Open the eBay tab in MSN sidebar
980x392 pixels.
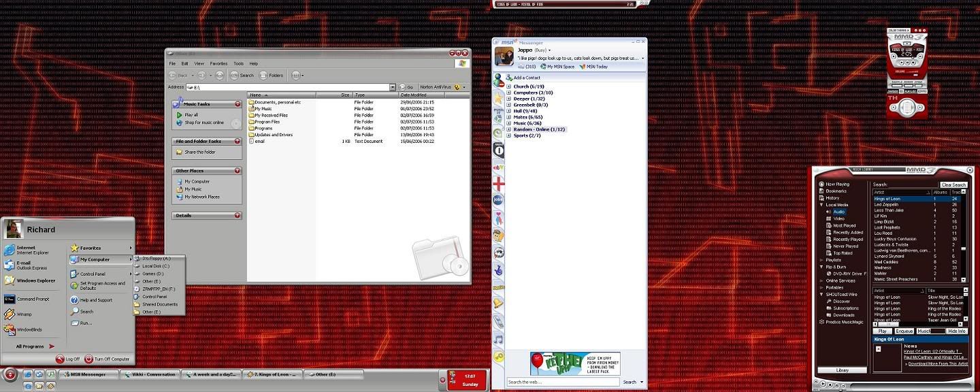[498, 167]
